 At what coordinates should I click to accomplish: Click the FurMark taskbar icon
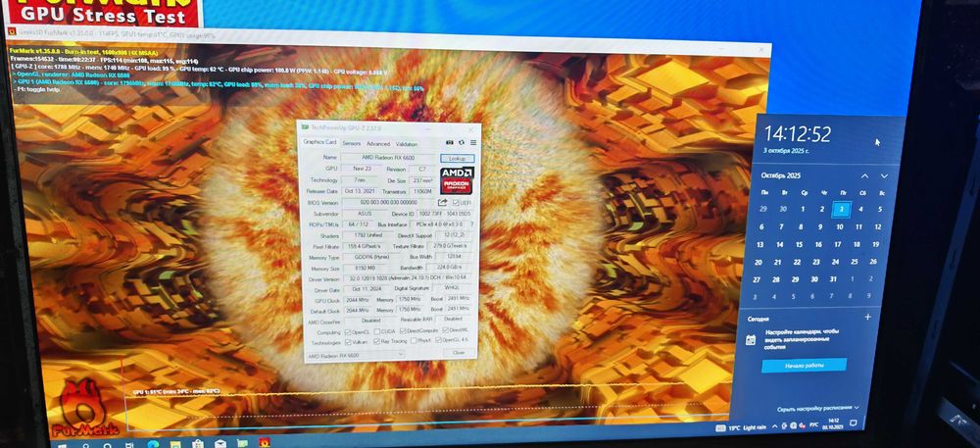coord(265,442)
